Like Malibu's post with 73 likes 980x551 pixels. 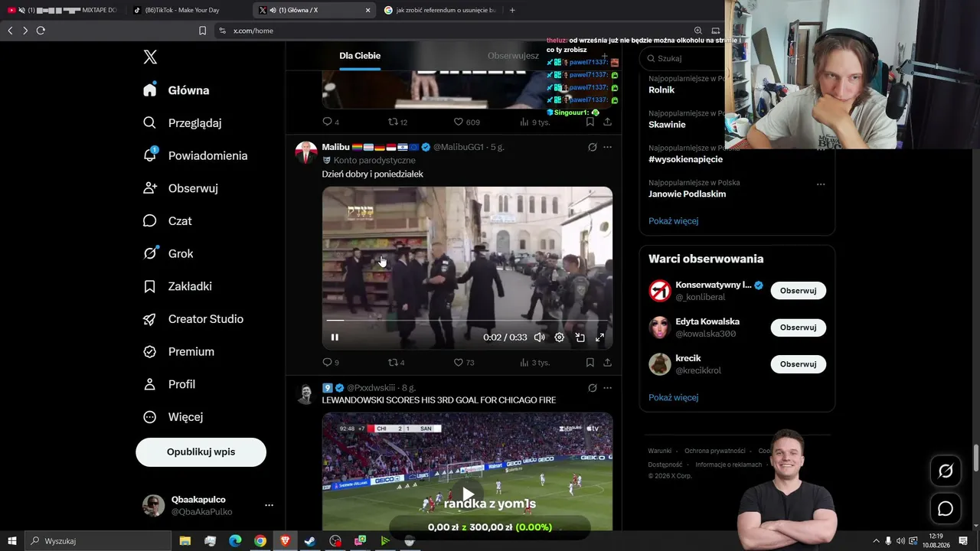464,363
